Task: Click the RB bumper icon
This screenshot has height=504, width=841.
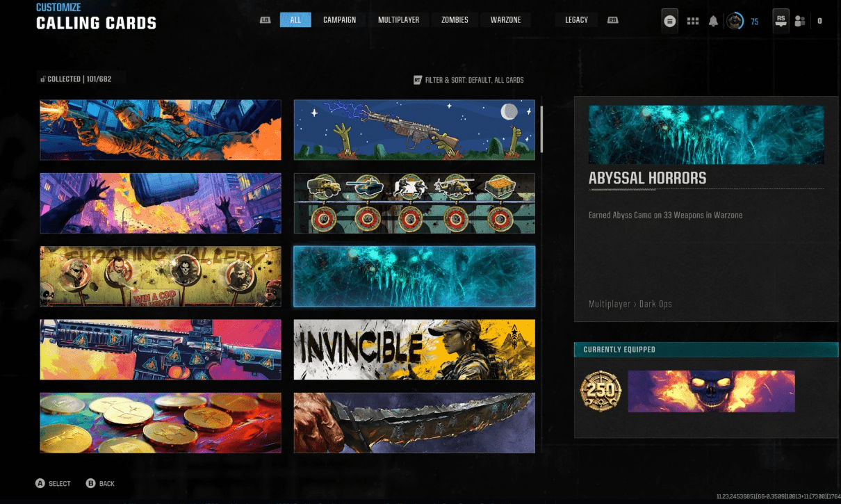Action: tap(612, 20)
